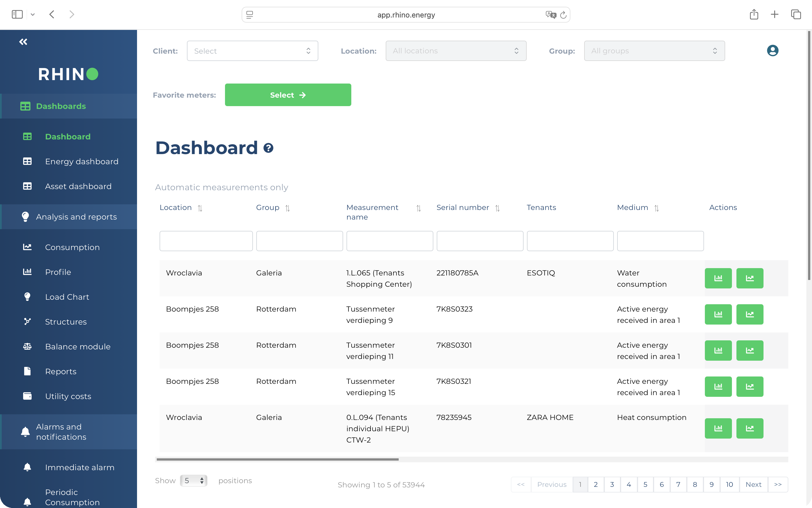Open bar chart for Tussenmeter verdieping 15
Viewport: 812px width, 508px height.
pyautogui.click(x=718, y=387)
